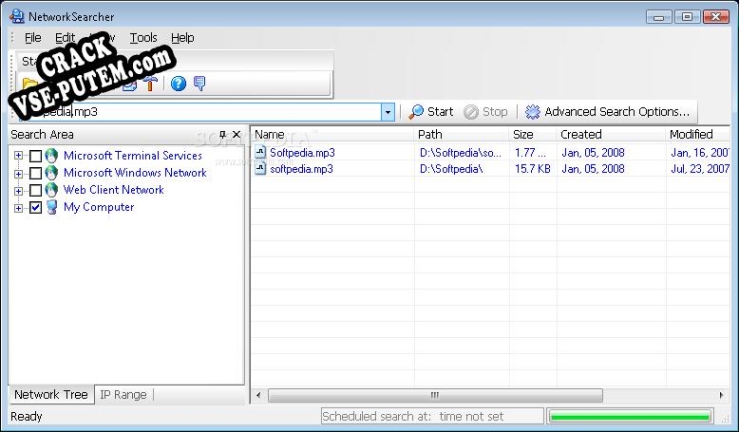Image resolution: width=739 pixels, height=432 pixels.
Task: Enable the Microsoft Terminal Services checkbox
Action: pyautogui.click(x=36, y=156)
